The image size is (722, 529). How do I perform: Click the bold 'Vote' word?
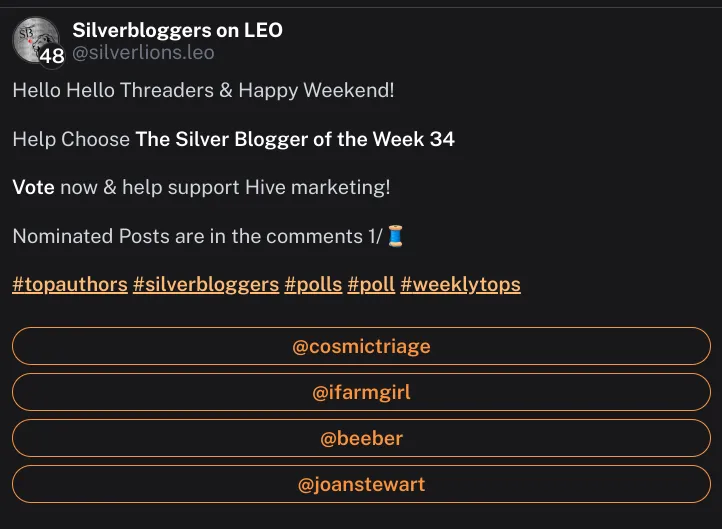(x=34, y=187)
